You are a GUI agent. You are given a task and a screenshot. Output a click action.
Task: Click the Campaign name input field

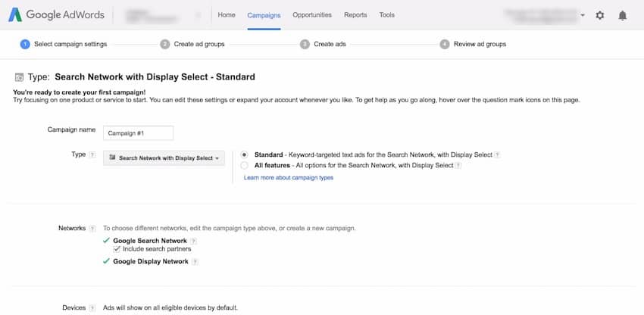[139, 133]
